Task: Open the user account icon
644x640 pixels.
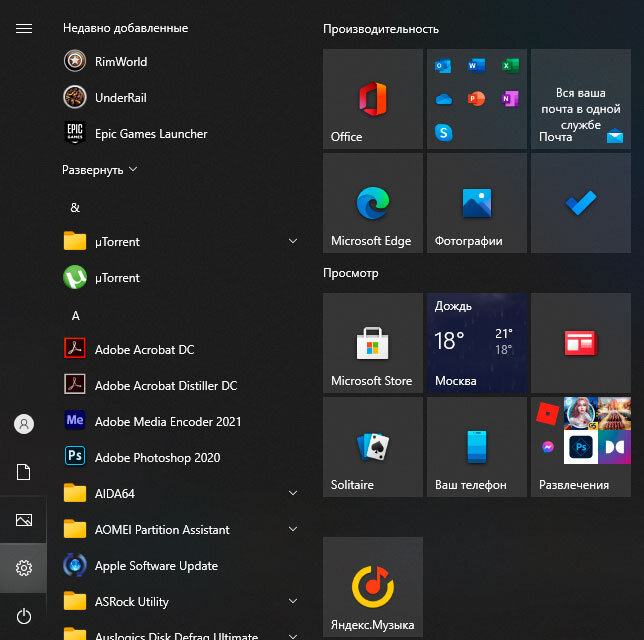Action: click(x=24, y=424)
